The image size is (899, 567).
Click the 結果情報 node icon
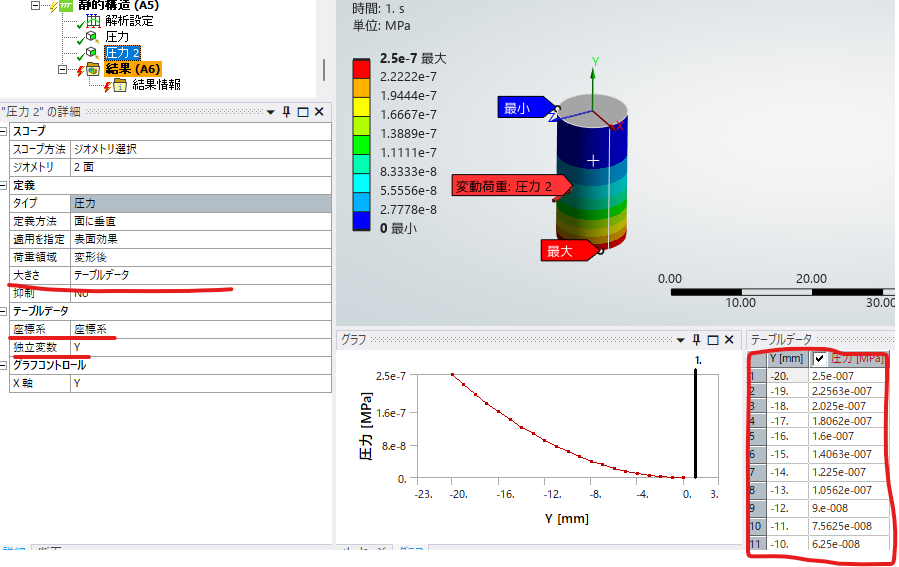[118, 85]
